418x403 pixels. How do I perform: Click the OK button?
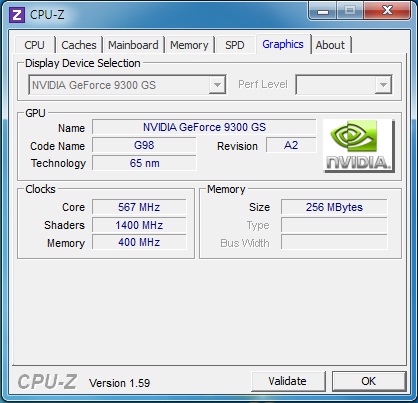pyautogui.click(x=369, y=381)
